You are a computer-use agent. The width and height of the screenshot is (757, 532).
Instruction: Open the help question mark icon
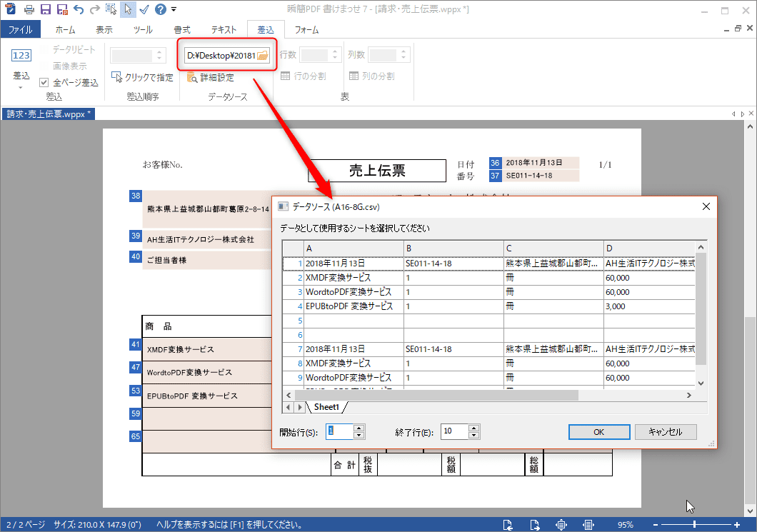161,10
